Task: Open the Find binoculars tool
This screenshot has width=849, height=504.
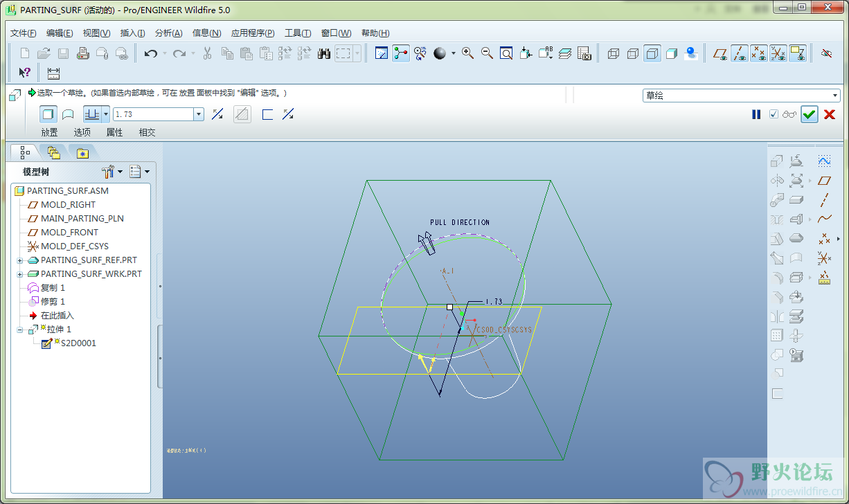Action: point(323,53)
